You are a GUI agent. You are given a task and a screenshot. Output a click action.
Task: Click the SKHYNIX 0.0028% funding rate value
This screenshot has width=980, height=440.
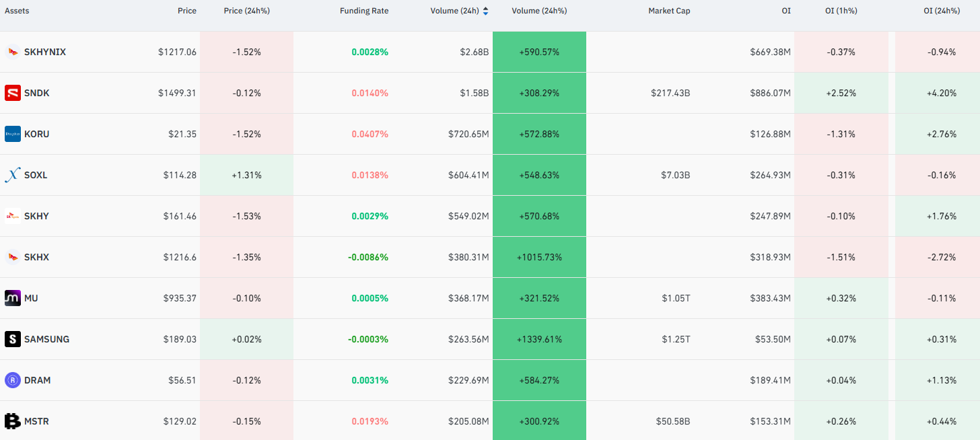click(x=370, y=52)
